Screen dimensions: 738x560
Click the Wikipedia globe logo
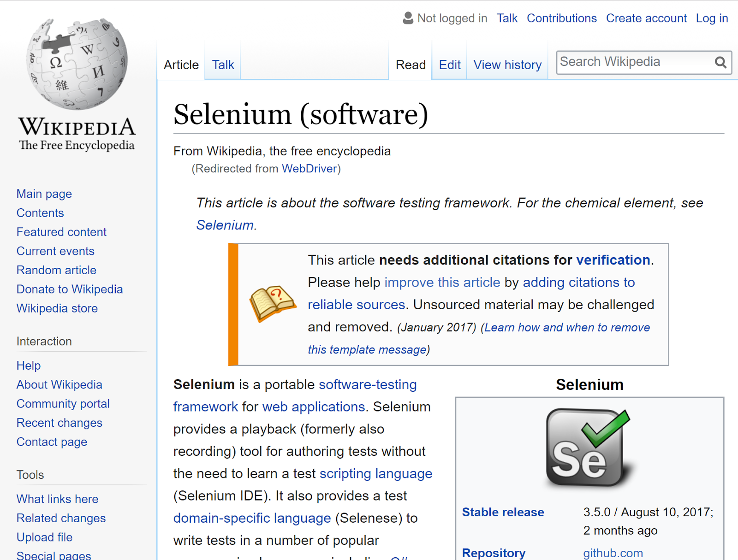(x=77, y=64)
